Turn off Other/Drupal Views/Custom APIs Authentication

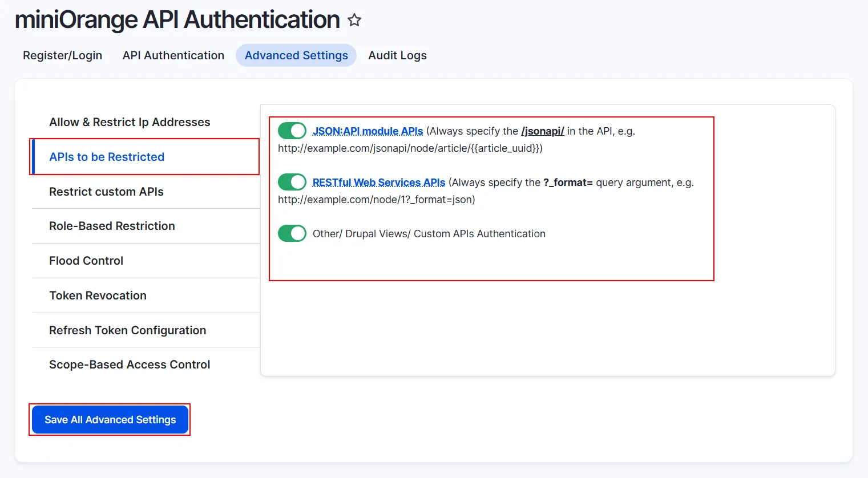(x=292, y=233)
